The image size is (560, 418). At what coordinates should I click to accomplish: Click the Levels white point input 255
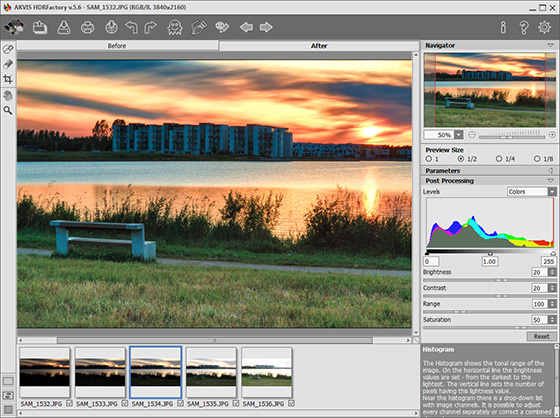549,262
